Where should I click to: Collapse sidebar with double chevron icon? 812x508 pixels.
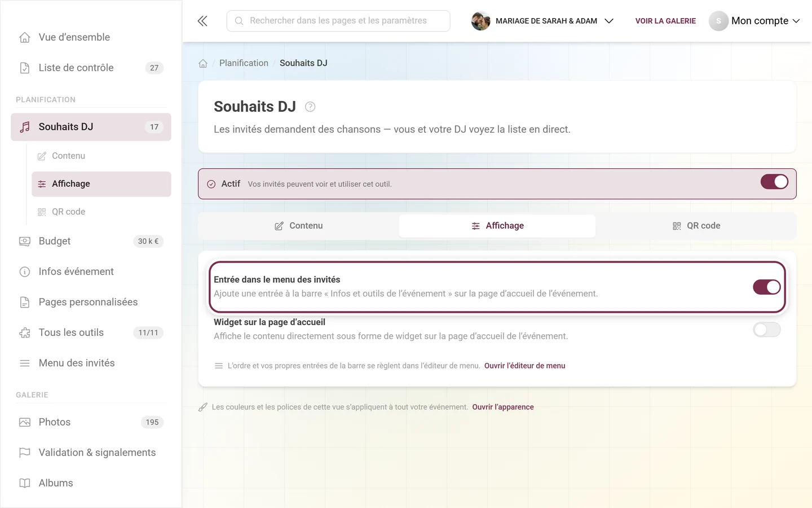[202, 21]
